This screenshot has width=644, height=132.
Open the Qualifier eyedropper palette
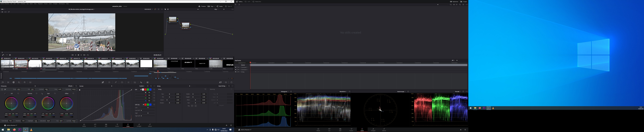(x=116, y=82)
